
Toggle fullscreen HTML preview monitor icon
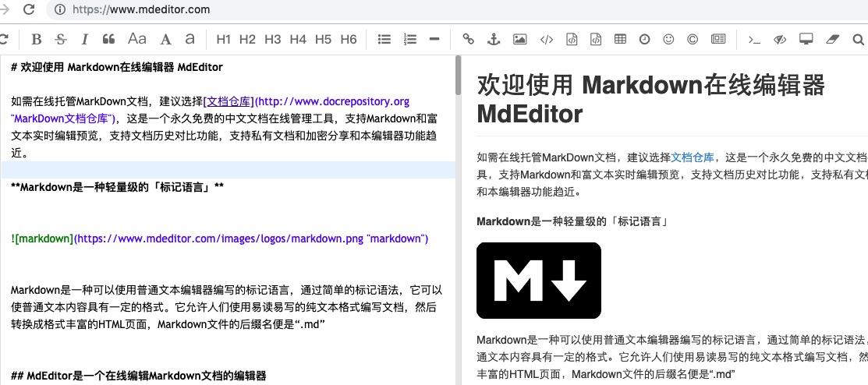(x=806, y=39)
